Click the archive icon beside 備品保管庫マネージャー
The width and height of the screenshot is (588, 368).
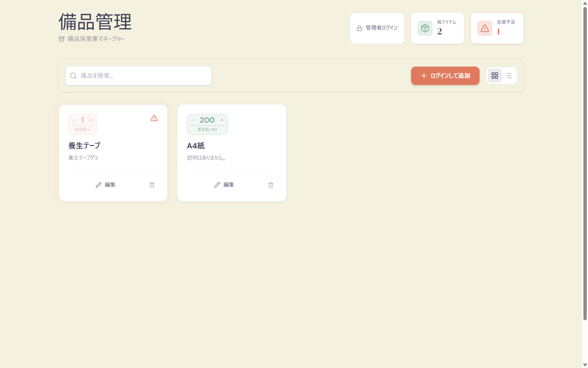pyautogui.click(x=62, y=39)
